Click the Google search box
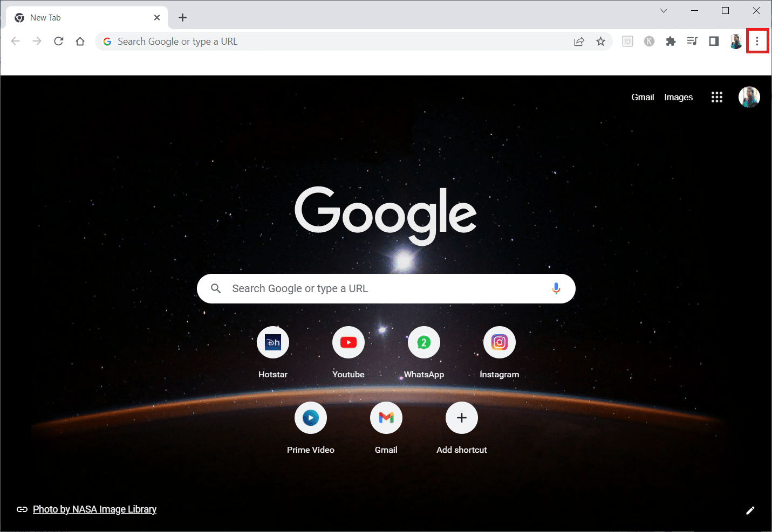This screenshot has height=532, width=772. tap(386, 288)
